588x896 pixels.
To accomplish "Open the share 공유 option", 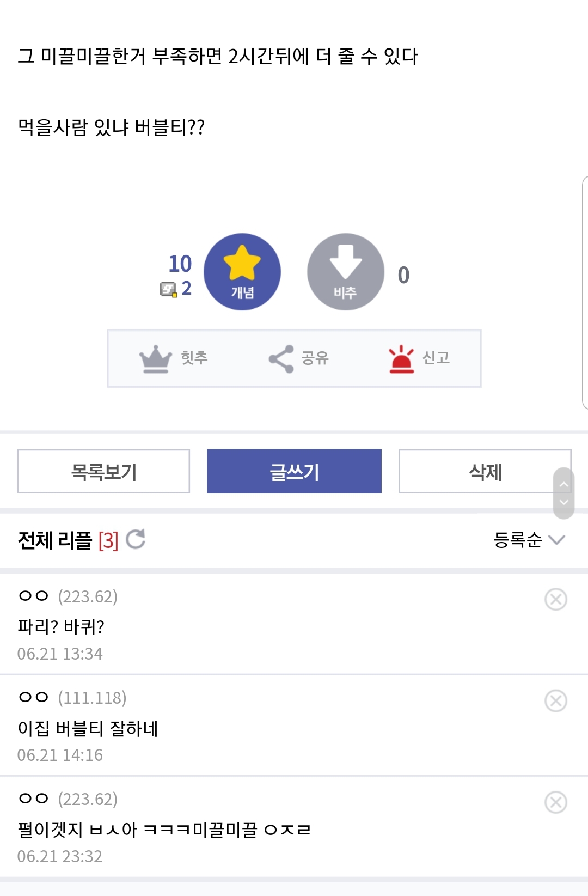I will (281, 358).
